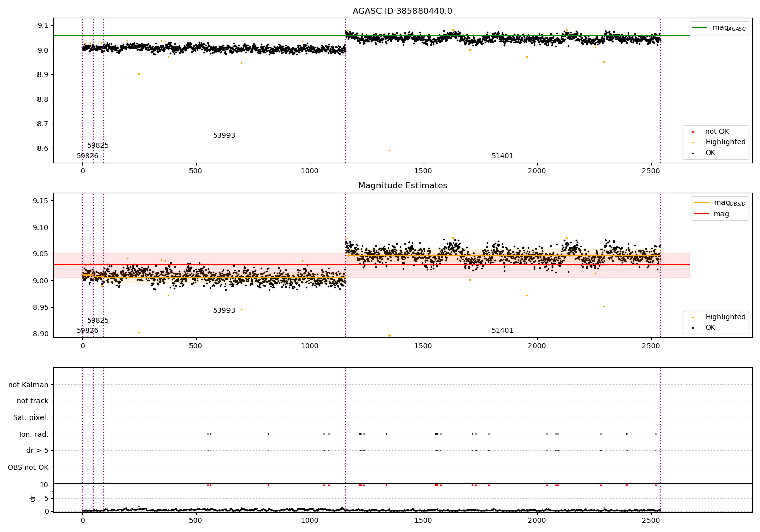
Task: Click obsid label 59825 in Magnitude Estimates plot
Action: (98, 321)
